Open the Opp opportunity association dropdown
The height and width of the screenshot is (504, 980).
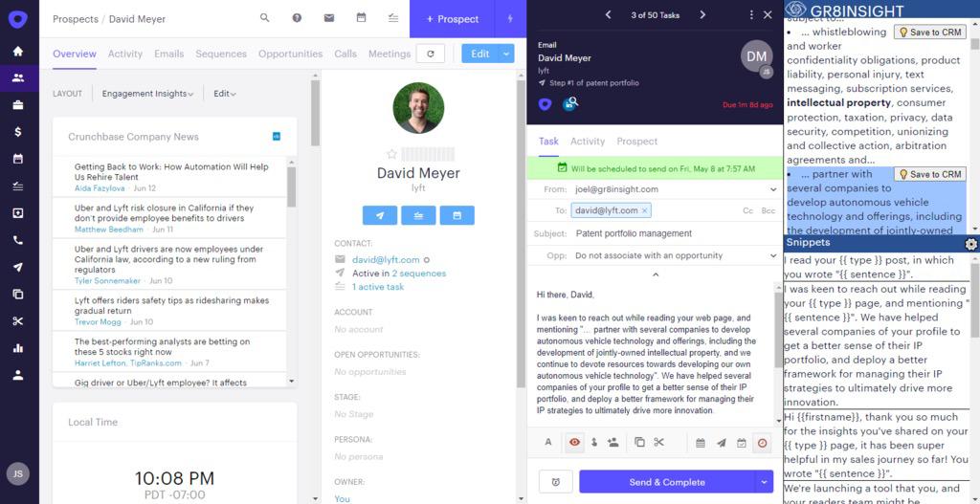pyautogui.click(x=773, y=255)
